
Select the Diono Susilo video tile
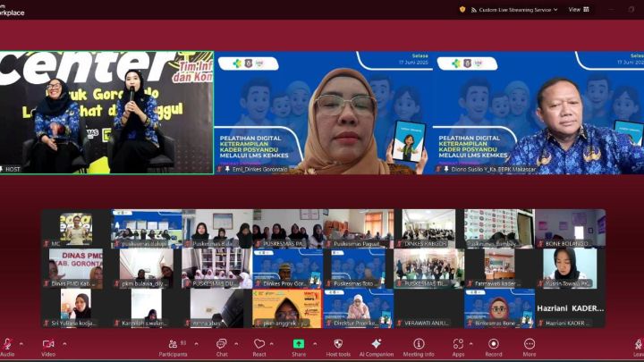coord(538,113)
